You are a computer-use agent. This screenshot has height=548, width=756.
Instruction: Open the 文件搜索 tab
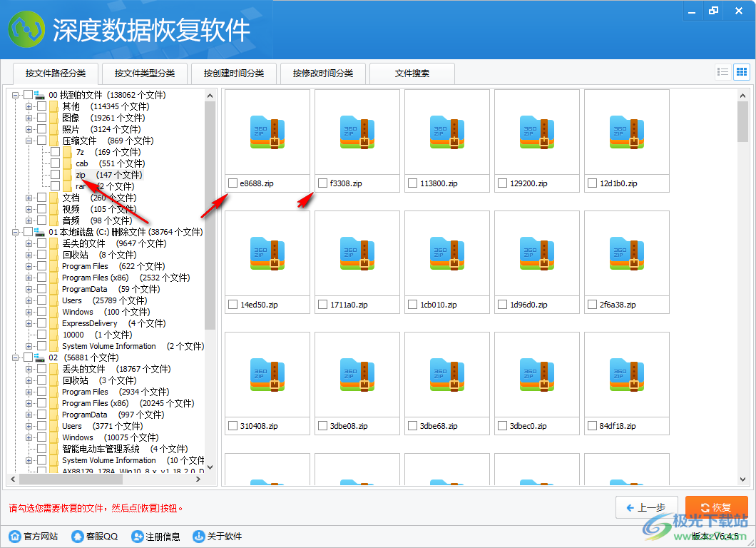click(x=412, y=73)
